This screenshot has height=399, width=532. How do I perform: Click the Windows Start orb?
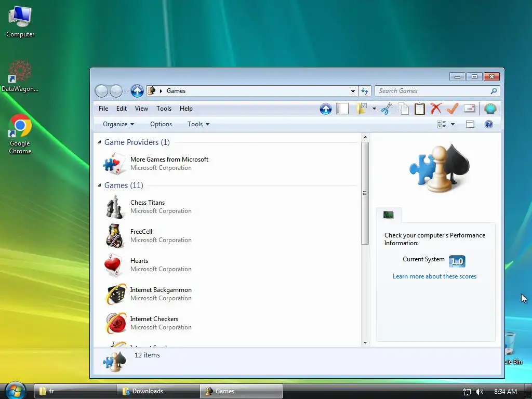(x=15, y=391)
